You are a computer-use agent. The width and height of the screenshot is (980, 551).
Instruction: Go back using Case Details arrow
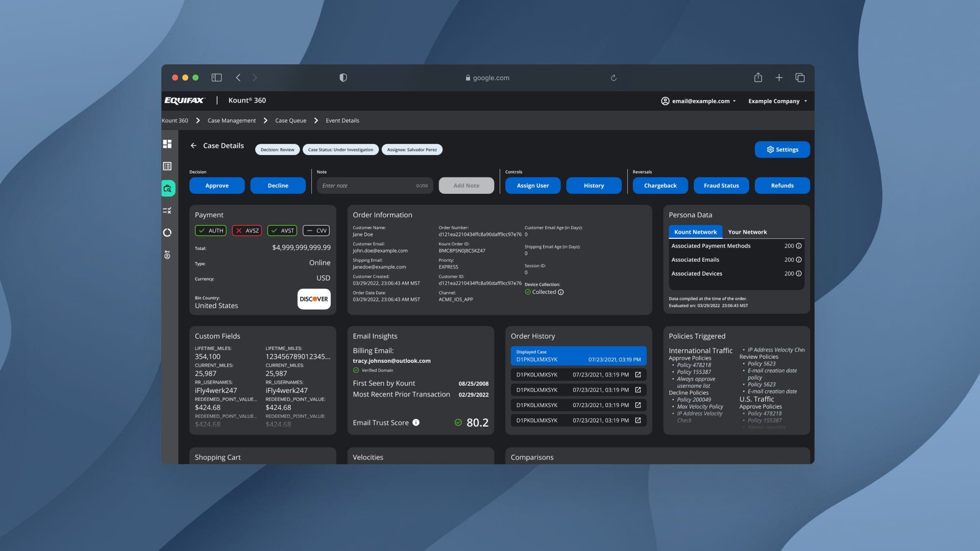(x=193, y=145)
